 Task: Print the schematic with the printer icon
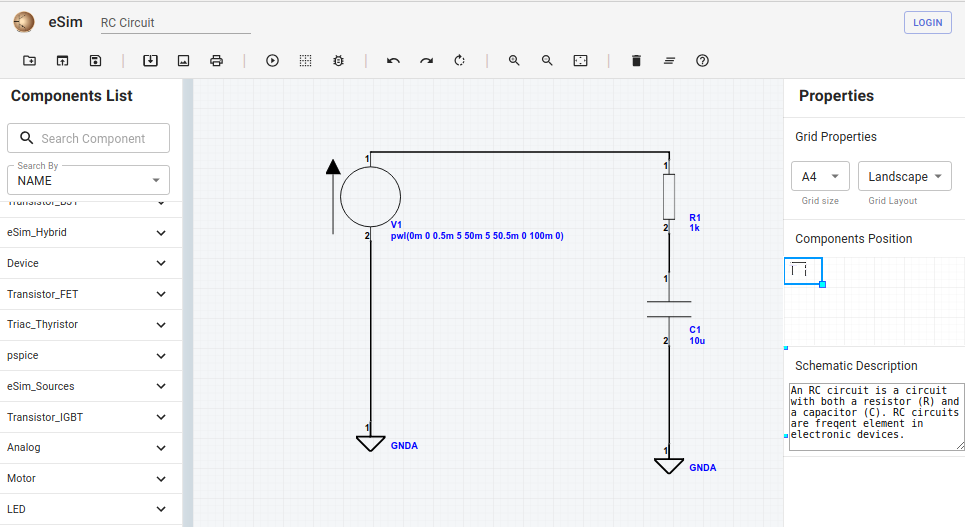click(216, 60)
